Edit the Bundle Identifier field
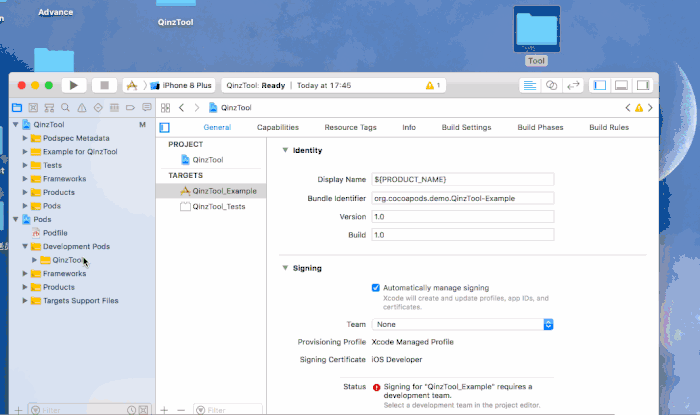The width and height of the screenshot is (700, 415). click(463, 198)
